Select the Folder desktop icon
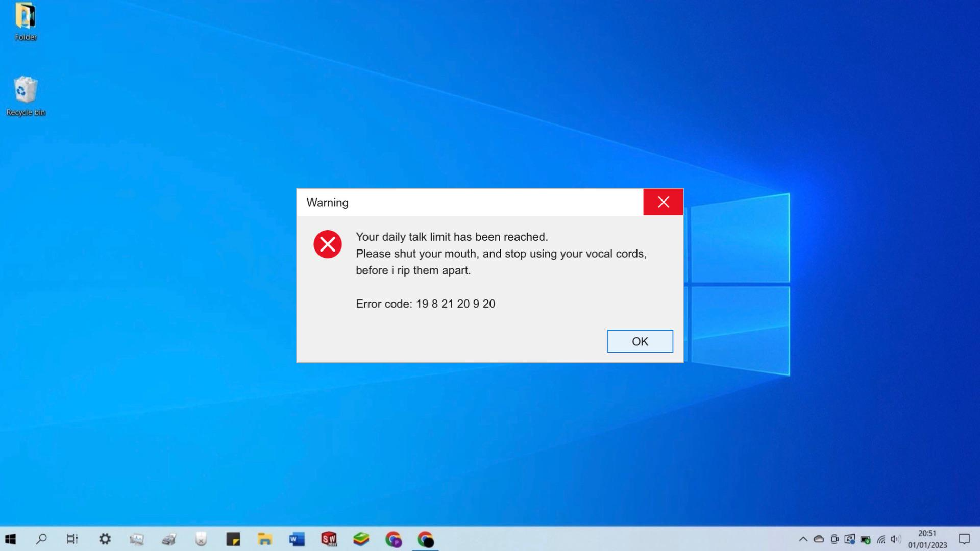The image size is (980, 551). coord(26,22)
